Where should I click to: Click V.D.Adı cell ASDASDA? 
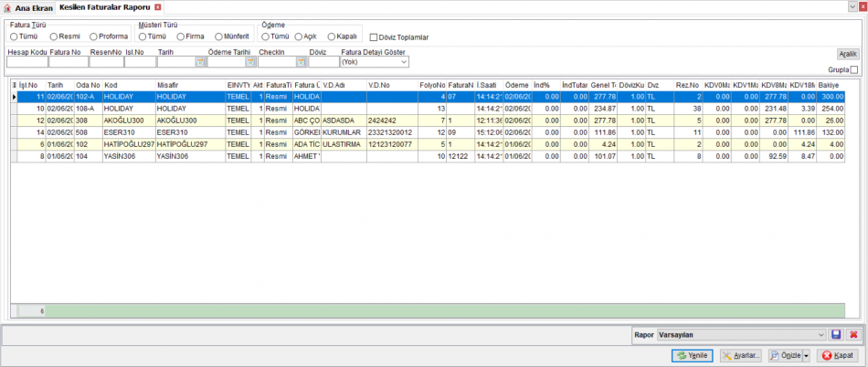[344, 121]
